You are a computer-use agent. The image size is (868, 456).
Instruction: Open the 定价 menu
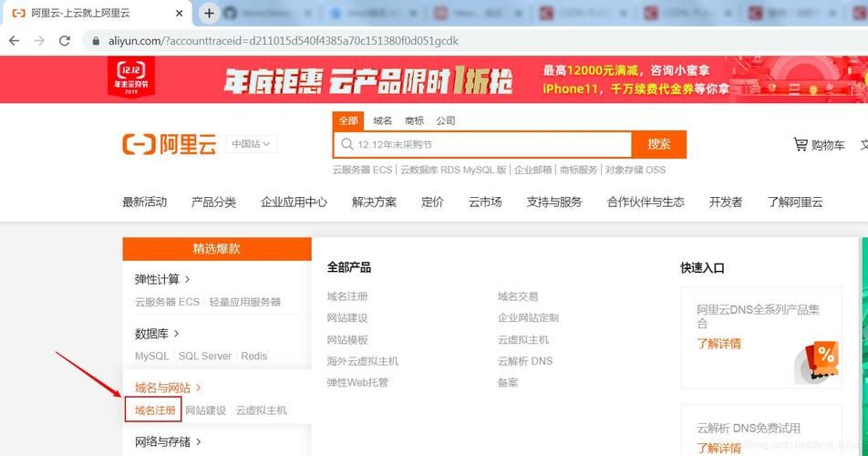432,202
